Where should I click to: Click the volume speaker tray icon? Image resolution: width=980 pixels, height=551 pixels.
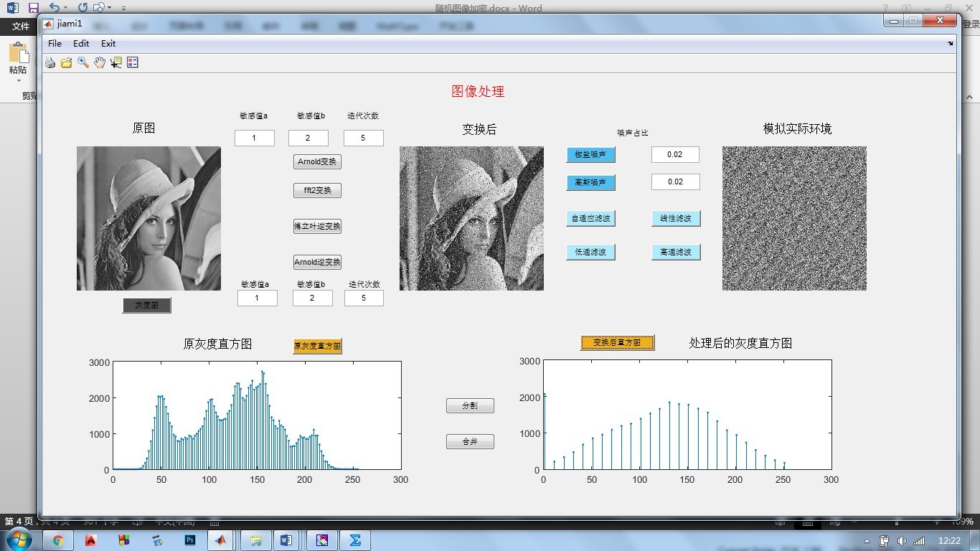(x=901, y=541)
